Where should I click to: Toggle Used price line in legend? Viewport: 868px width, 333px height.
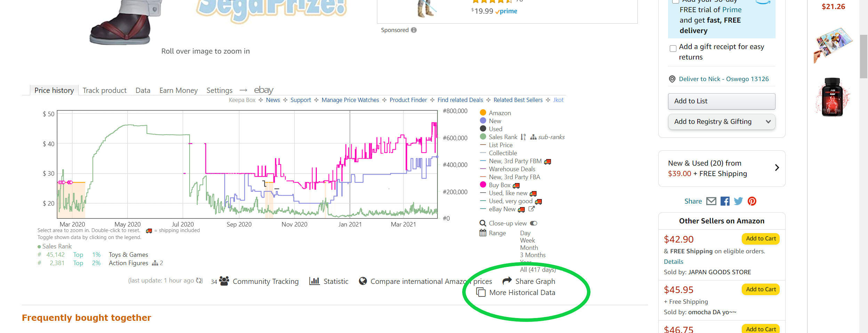click(491, 129)
